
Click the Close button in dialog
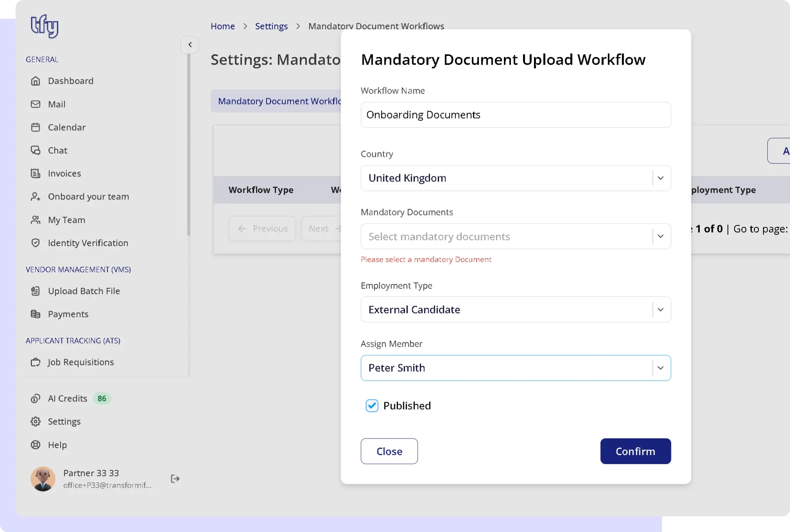(x=389, y=451)
